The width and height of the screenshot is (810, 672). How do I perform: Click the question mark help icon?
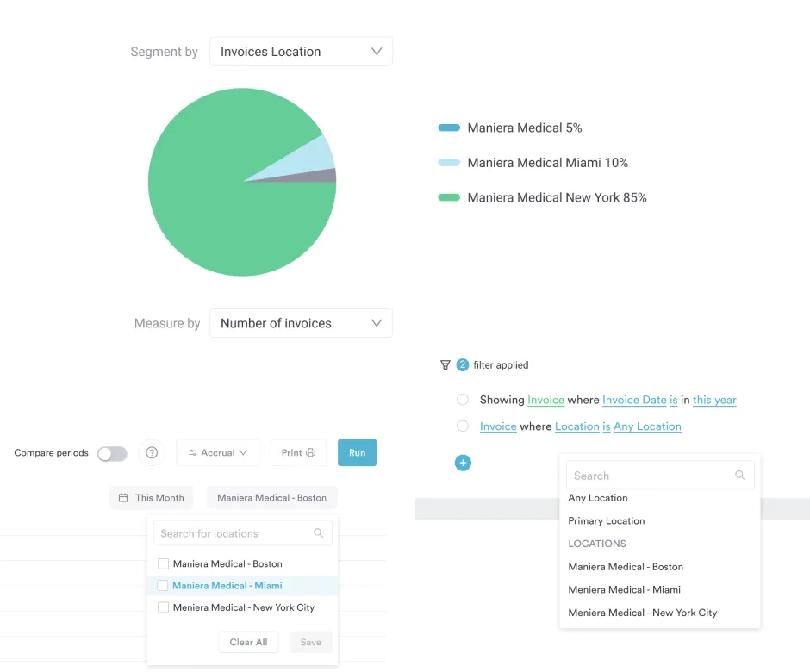click(153, 452)
